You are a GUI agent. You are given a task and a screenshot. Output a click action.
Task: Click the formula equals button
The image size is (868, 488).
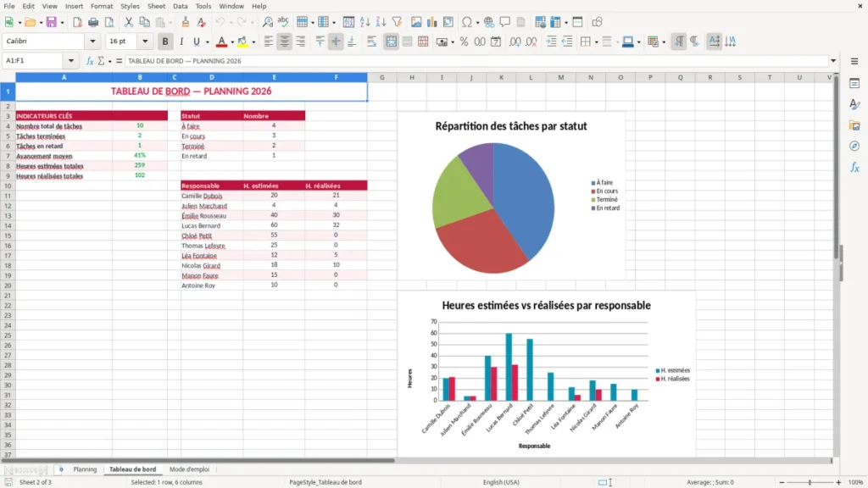pos(119,61)
